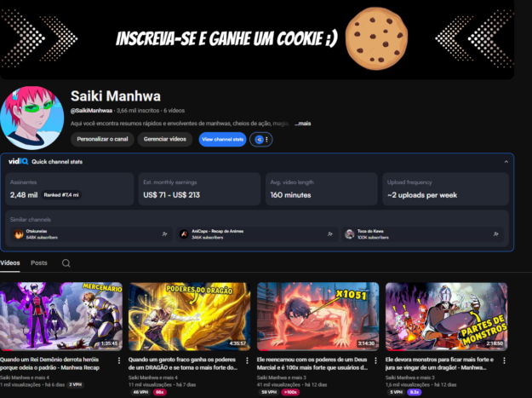Open AniCaps - Recap de Animes entry
The height and width of the screenshot is (398, 532).
point(257,234)
